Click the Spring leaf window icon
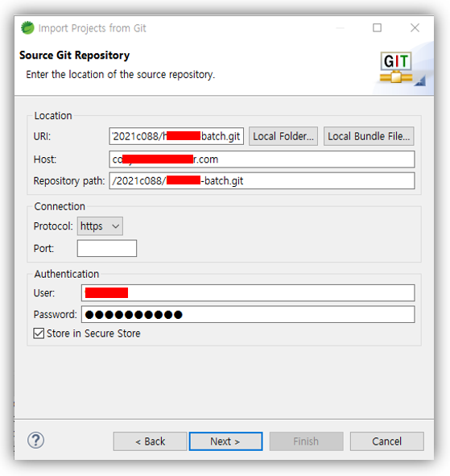The image size is (450, 476). pyautogui.click(x=27, y=28)
